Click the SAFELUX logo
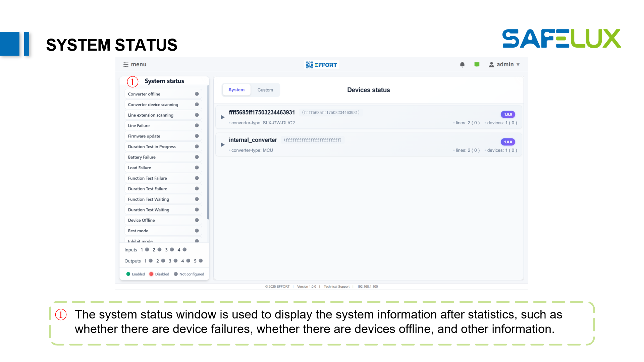Screen dimensions: 644x362 pyautogui.click(x=561, y=39)
